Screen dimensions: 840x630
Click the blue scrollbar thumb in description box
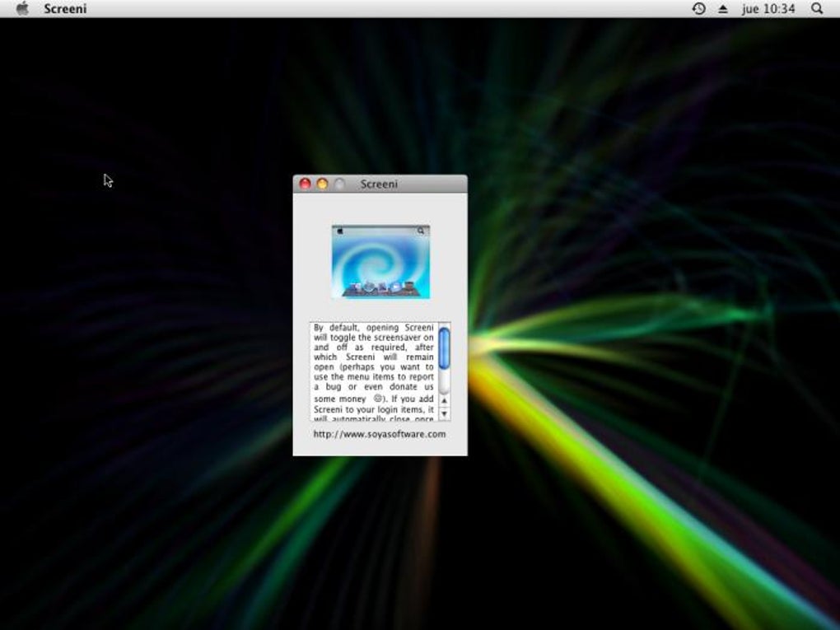[444, 348]
